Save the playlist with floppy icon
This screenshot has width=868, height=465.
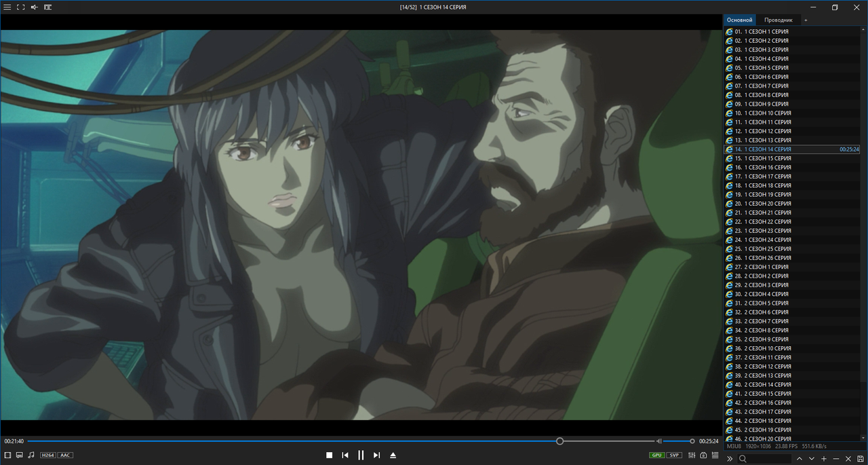(861, 459)
